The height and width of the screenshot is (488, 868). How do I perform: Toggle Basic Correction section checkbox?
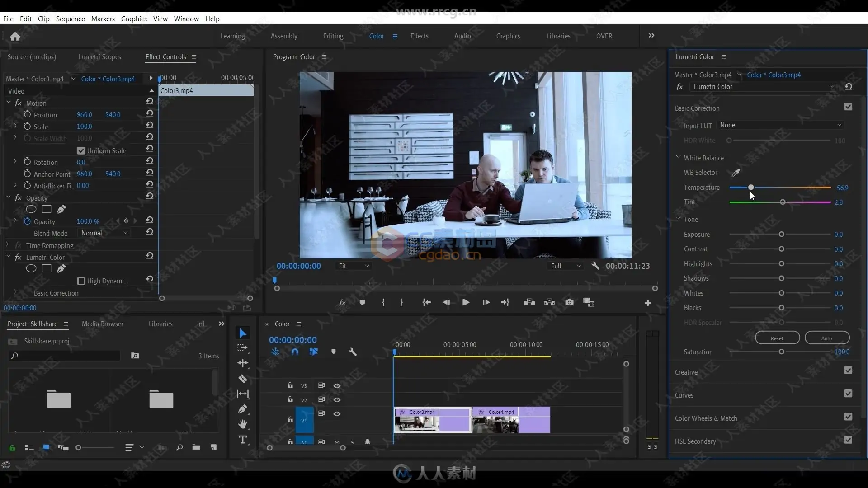tap(848, 107)
